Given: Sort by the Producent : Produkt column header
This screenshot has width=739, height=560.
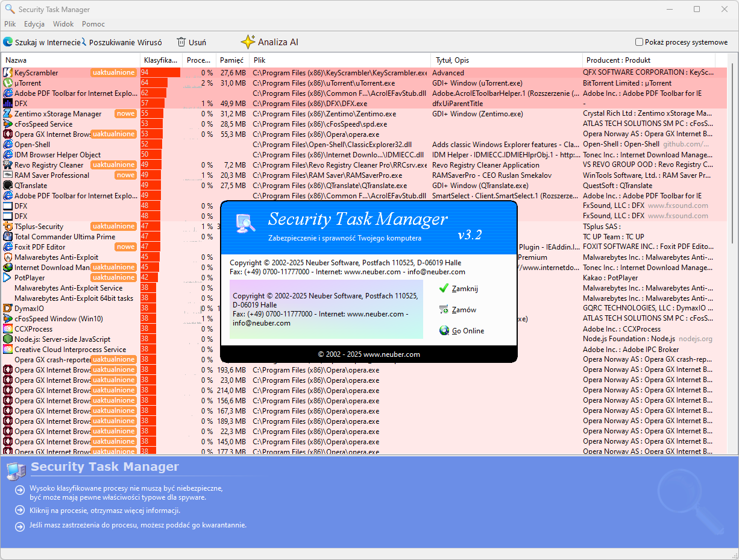Looking at the screenshot, I should pyautogui.click(x=649, y=60).
